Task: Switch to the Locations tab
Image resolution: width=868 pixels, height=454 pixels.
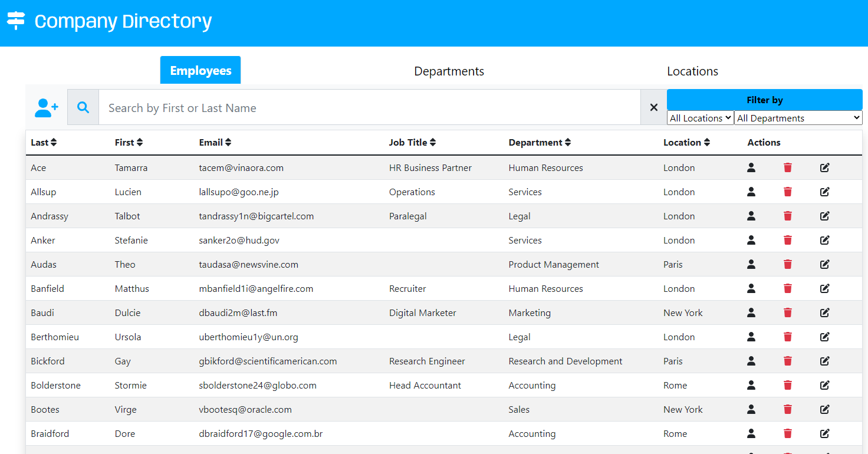Action: 692,71
